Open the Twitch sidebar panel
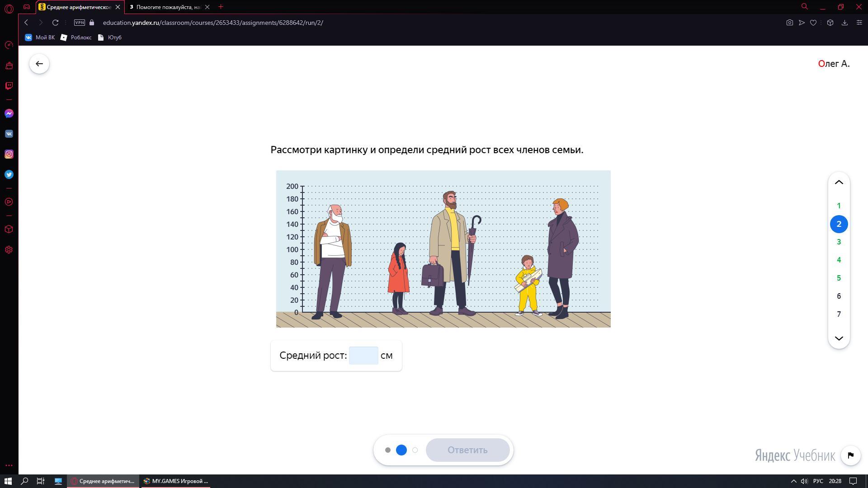Image resolution: width=868 pixels, height=488 pixels. tap(9, 86)
